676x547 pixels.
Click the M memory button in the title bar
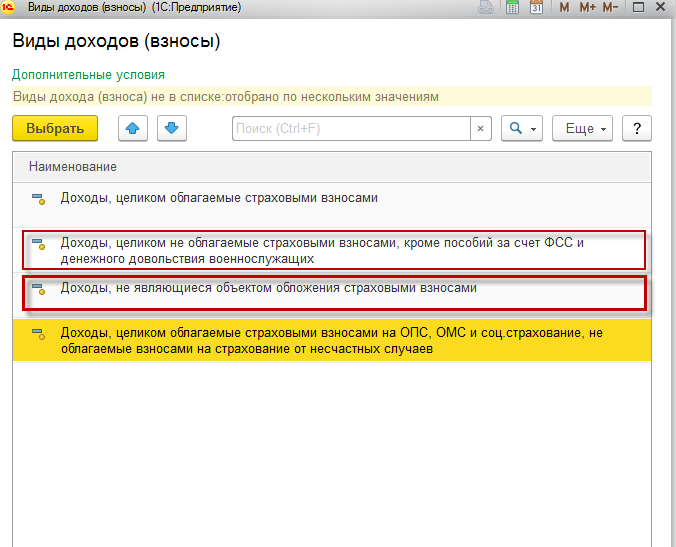[564, 7]
